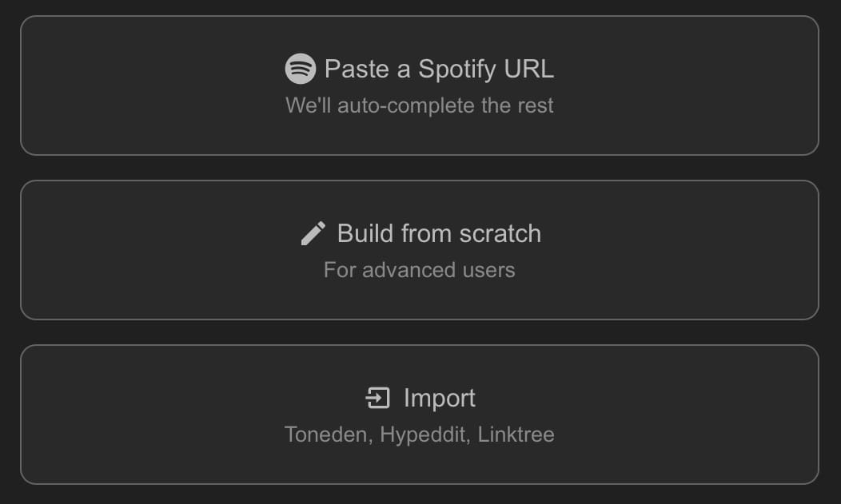Click the import arrow icon
The image size is (841, 504).
point(377,398)
